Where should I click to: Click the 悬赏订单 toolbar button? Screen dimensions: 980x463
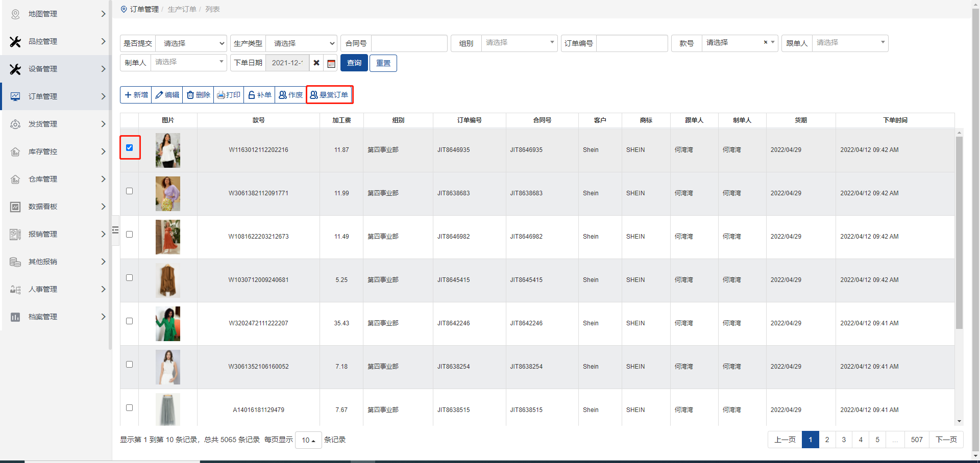[x=329, y=95]
